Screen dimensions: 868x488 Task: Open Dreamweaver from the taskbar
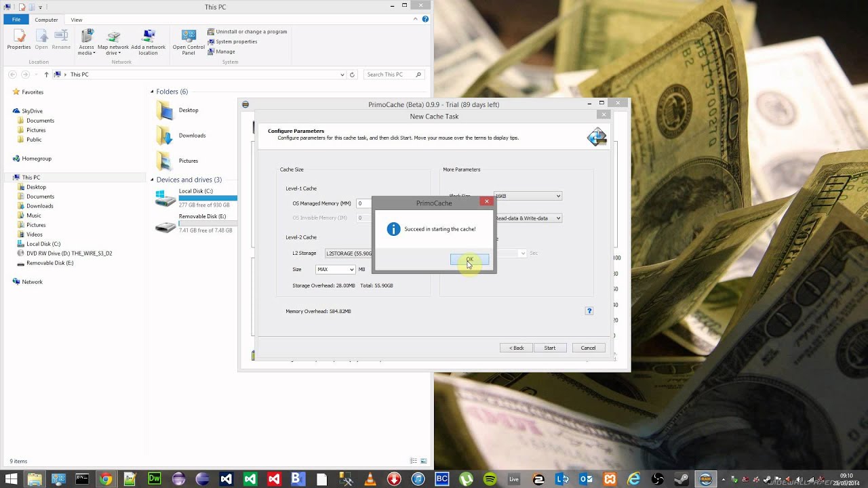point(154,479)
